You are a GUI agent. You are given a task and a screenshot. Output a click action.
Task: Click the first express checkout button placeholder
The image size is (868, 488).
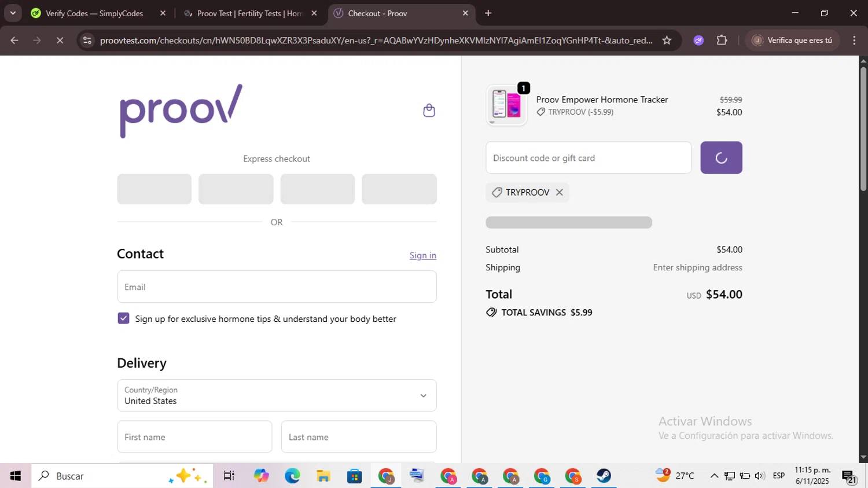pos(154,189)
